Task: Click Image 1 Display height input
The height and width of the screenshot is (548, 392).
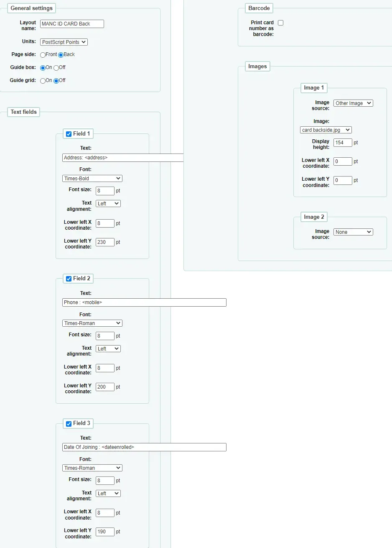Action: click(343, 143)
